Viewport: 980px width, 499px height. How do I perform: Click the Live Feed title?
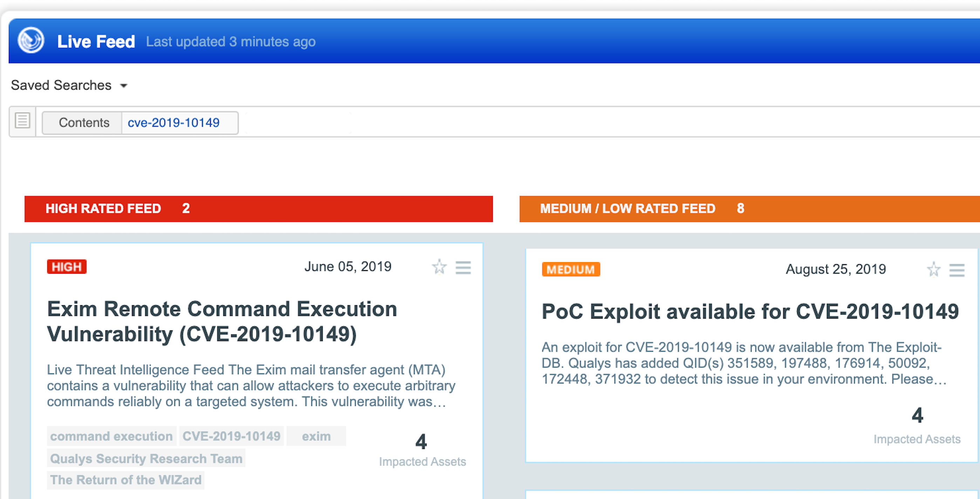[x=96, y=41]
